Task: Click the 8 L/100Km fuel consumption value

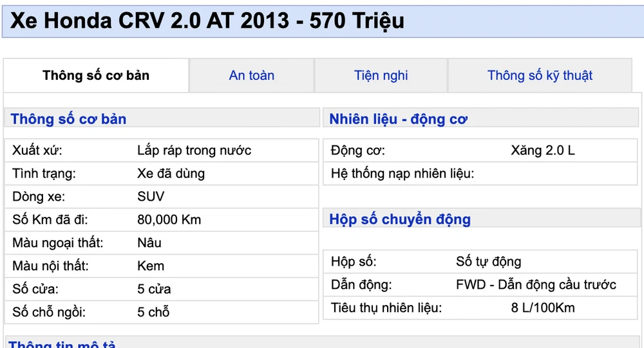Action: click(x=543, y=307)
